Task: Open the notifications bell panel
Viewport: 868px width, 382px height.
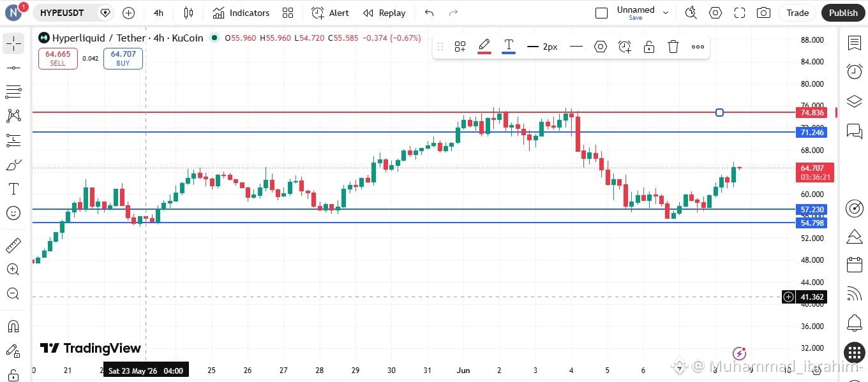Action: 854,323
